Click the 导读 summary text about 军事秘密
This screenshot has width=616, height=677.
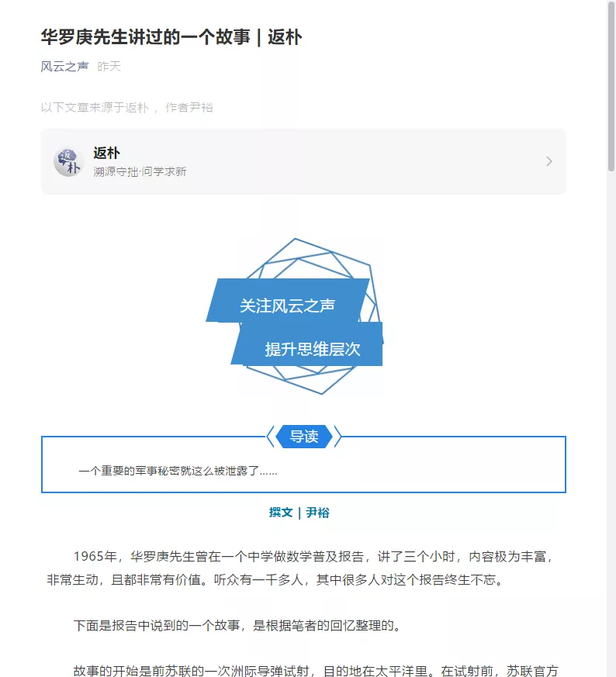(x=178, y=470)
